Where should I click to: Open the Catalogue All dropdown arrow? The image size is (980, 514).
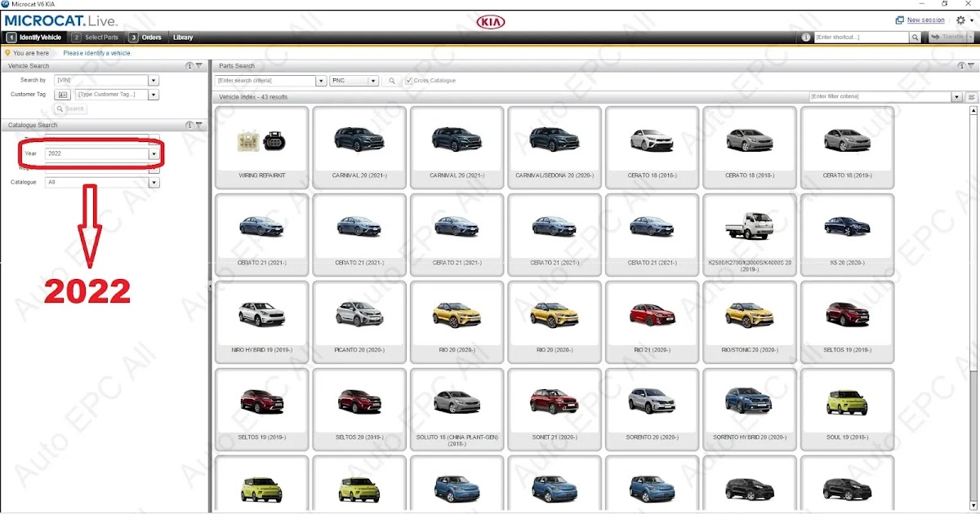pos(154,183)
